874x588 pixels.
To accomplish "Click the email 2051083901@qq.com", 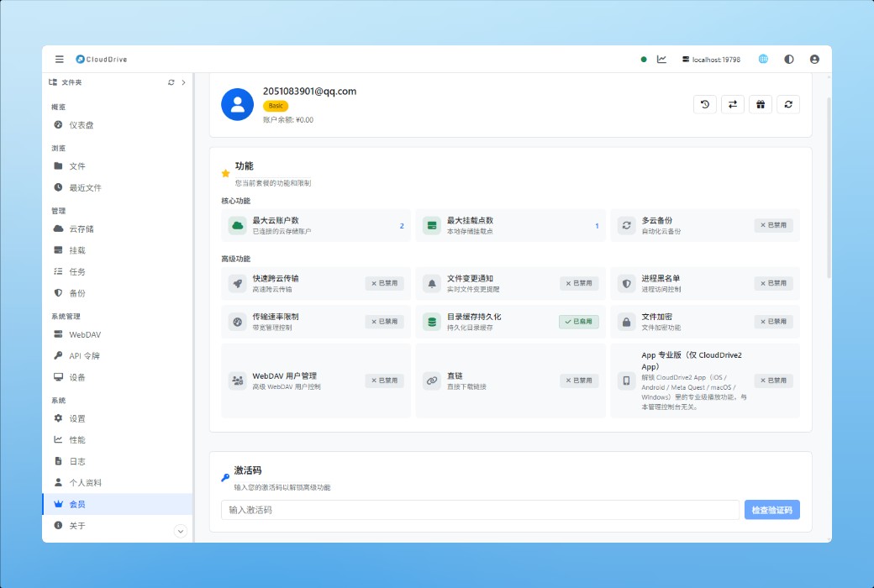I will click(310, 92).
